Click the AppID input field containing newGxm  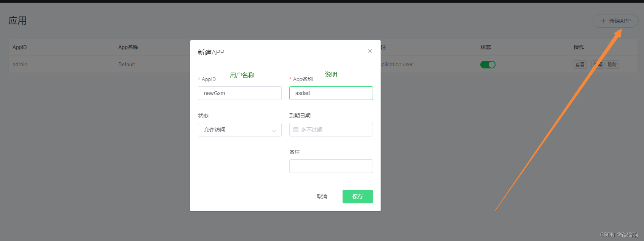240,93
